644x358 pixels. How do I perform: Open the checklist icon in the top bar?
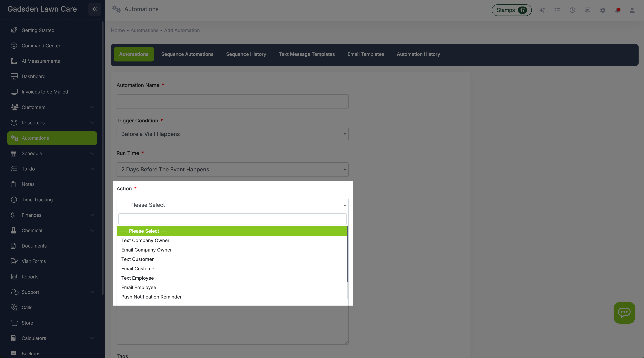tap(557, 10)
